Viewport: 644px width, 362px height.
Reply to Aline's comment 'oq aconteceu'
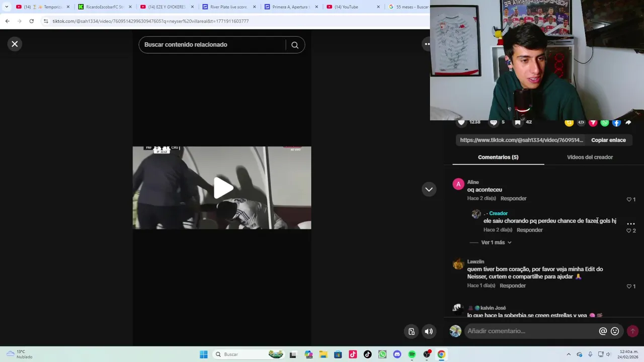[513, 199]
